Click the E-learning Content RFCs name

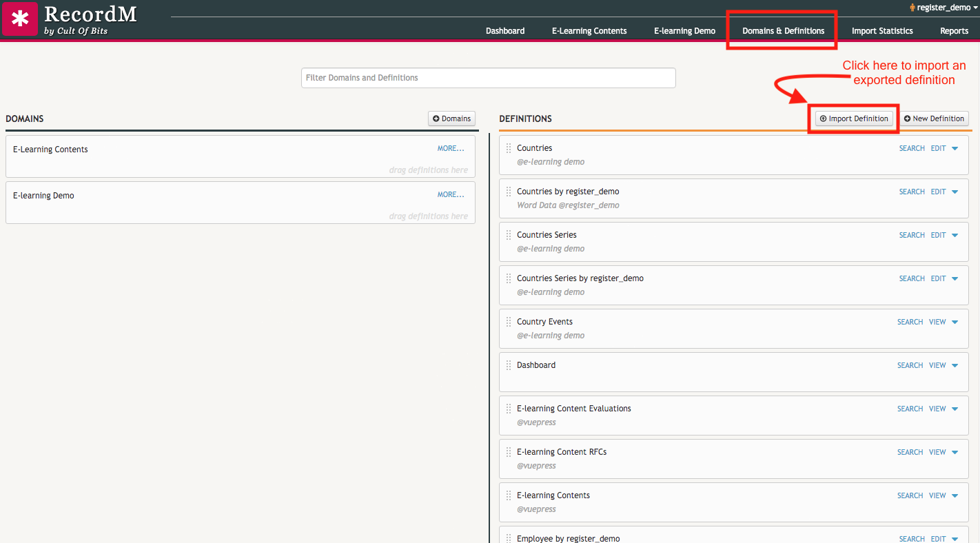pos(562,452)
